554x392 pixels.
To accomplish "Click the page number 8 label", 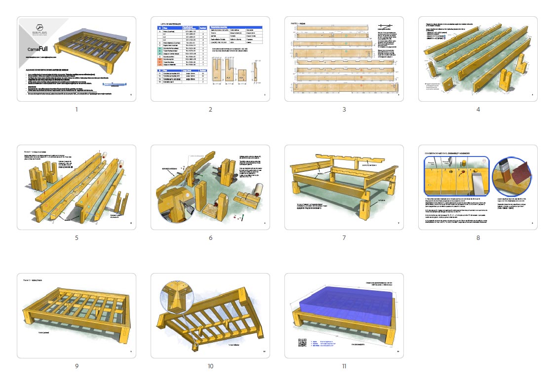I will coord(478,237).
